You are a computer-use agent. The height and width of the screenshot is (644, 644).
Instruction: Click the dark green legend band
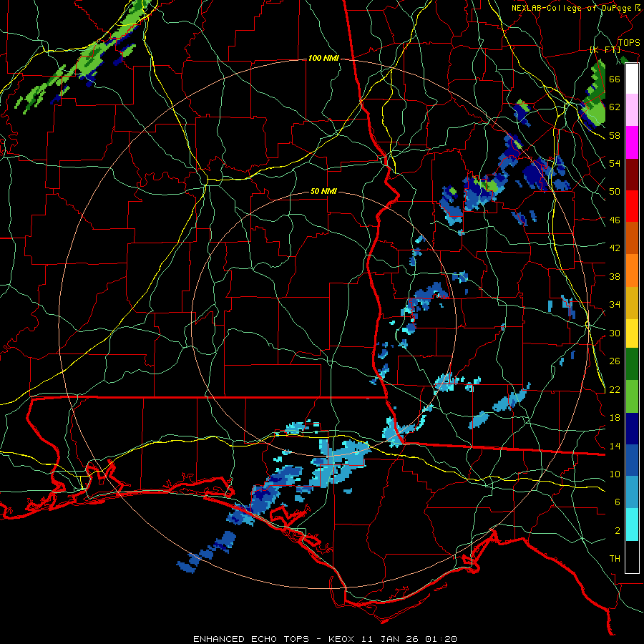(x=632, y=364)
